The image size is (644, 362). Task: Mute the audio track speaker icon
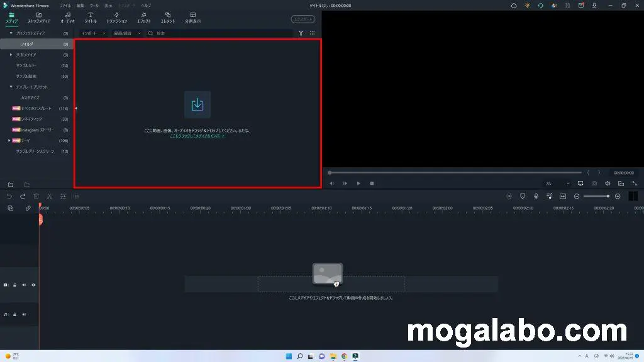pos(24,314)
